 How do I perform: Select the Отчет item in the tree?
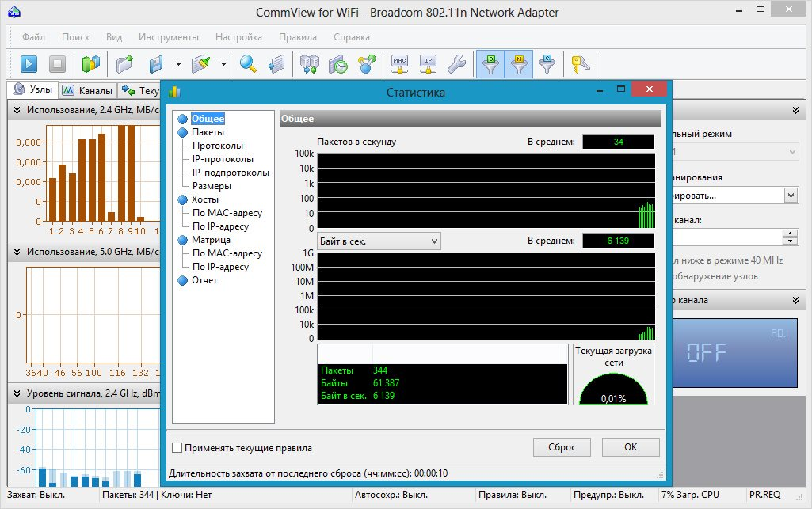204,280
